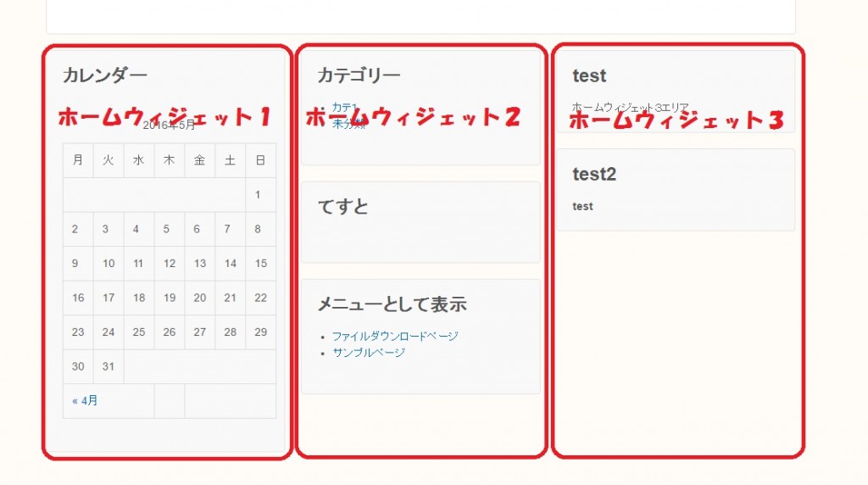Open the サンプルページ menu link
The image size is (868, 485).
(x=369, y=352)
